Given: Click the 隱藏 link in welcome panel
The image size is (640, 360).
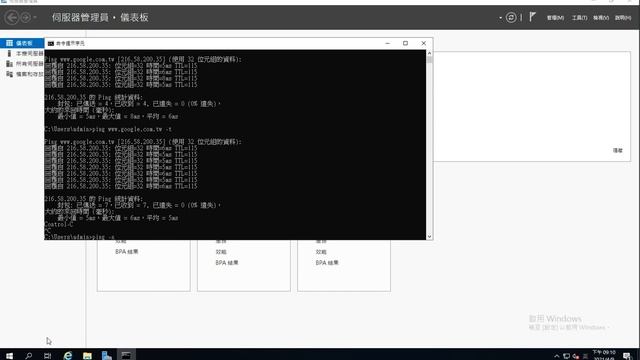Looking at the screenshot, I should (618, 151).
